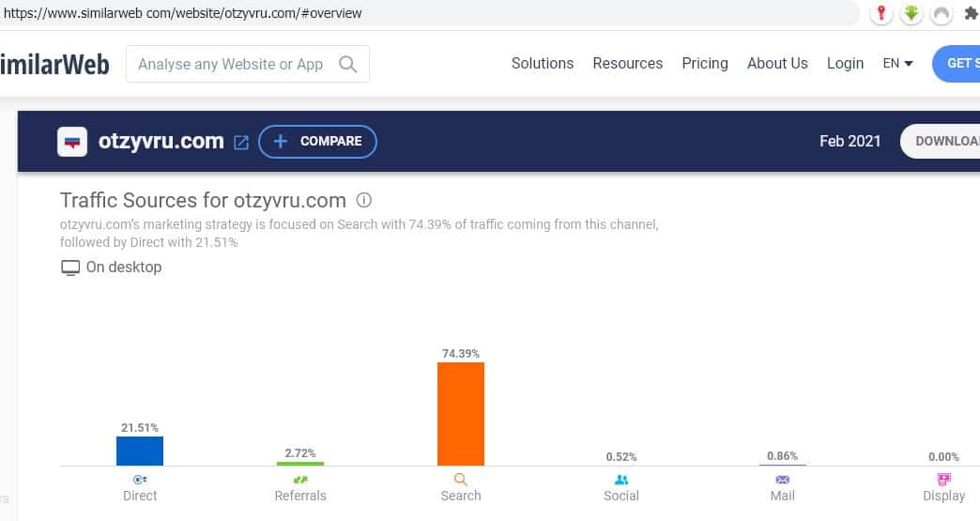980x521 pixels.
Task: Click the thin Mail traffic bar
Action: pos(783,465)
